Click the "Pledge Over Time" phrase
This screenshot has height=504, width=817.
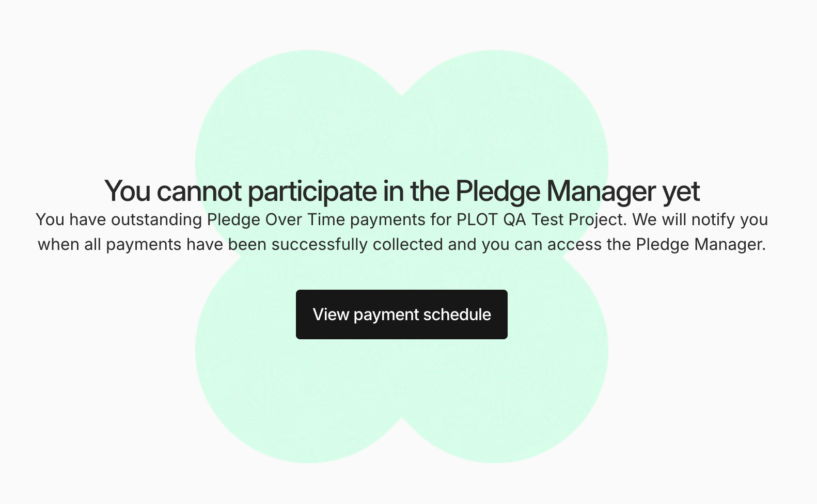(276, 219)
